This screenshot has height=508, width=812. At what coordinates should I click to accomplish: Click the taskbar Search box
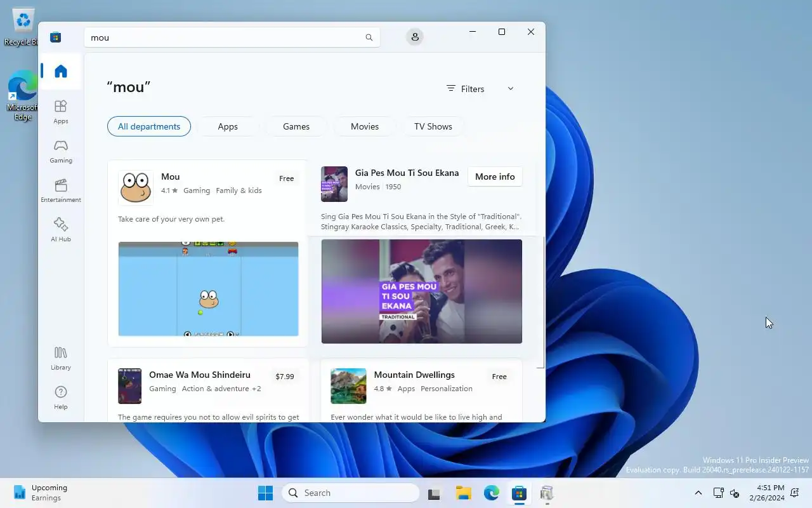(351, 493)
